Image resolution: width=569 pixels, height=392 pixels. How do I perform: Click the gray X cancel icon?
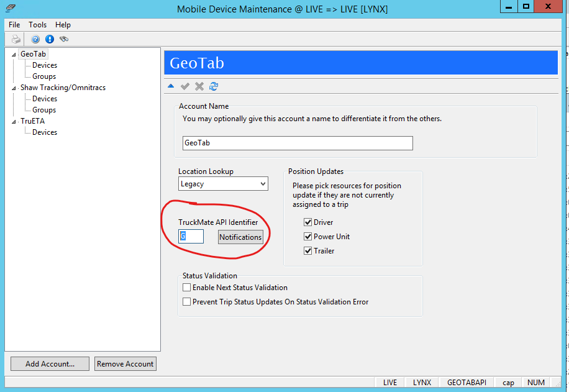pos(199,86)
